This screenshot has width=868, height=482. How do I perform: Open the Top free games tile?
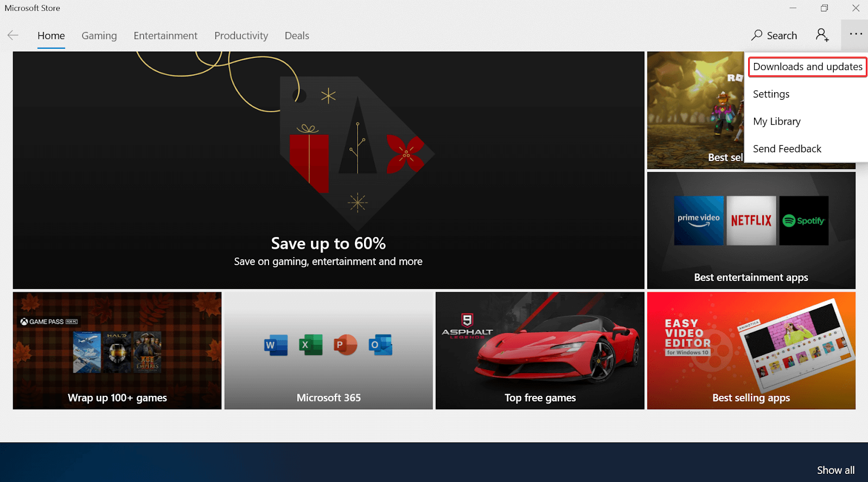point(540,351)
